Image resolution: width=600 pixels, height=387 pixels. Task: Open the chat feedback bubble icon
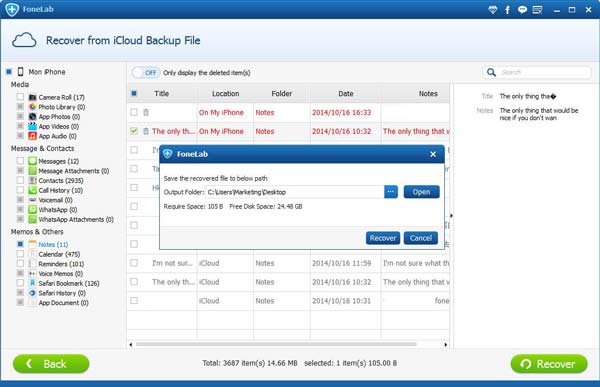522,10
